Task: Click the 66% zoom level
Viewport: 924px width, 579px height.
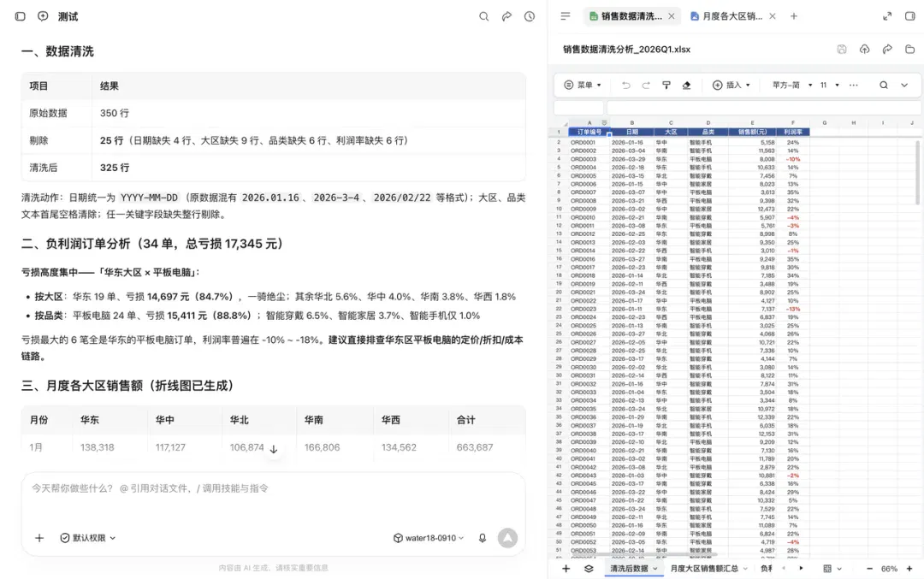Action: tap(889, 569)
